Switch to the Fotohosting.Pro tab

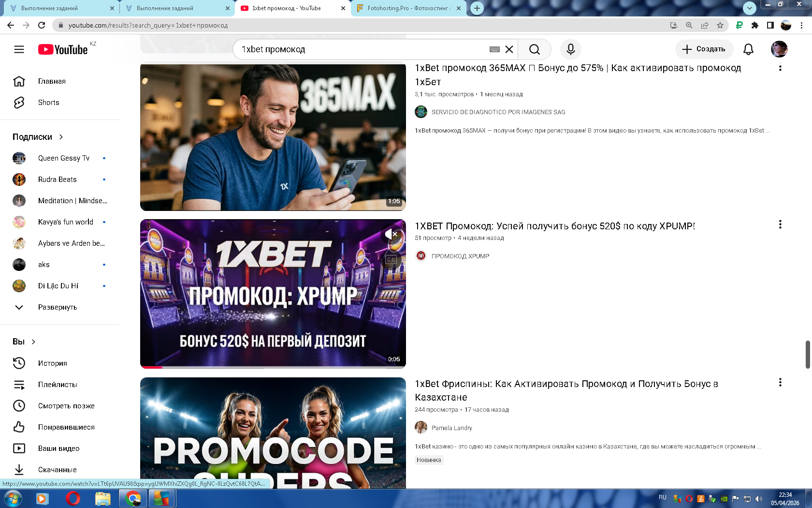click(408, 8)
